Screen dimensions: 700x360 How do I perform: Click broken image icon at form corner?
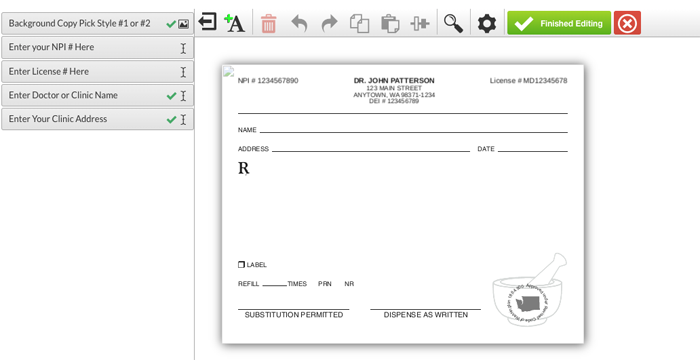229,72
